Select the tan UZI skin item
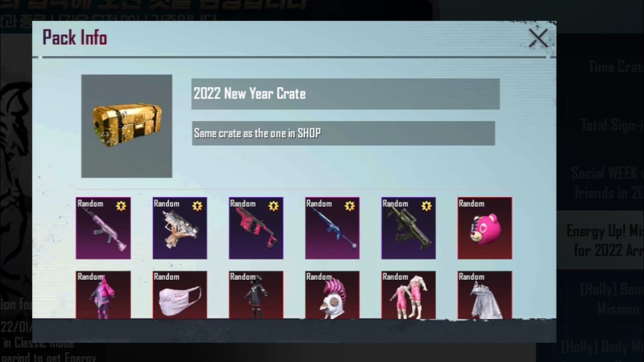The height and width of the screenshot is (362, 644). coord(180,228)
